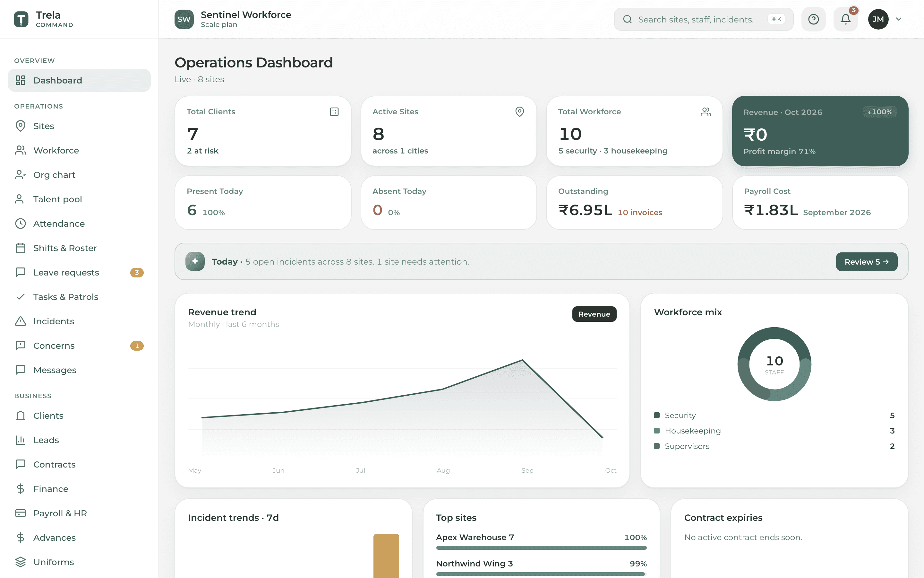Screen dimensions: 924x578
Task: Click the Dashboard grid icon in sidebar
Action: pyautogui.click(x=21, y=80)
